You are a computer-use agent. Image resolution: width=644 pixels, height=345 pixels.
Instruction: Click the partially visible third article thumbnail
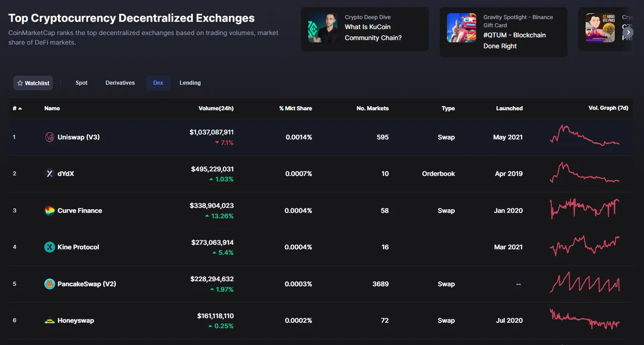click(600, 28)
